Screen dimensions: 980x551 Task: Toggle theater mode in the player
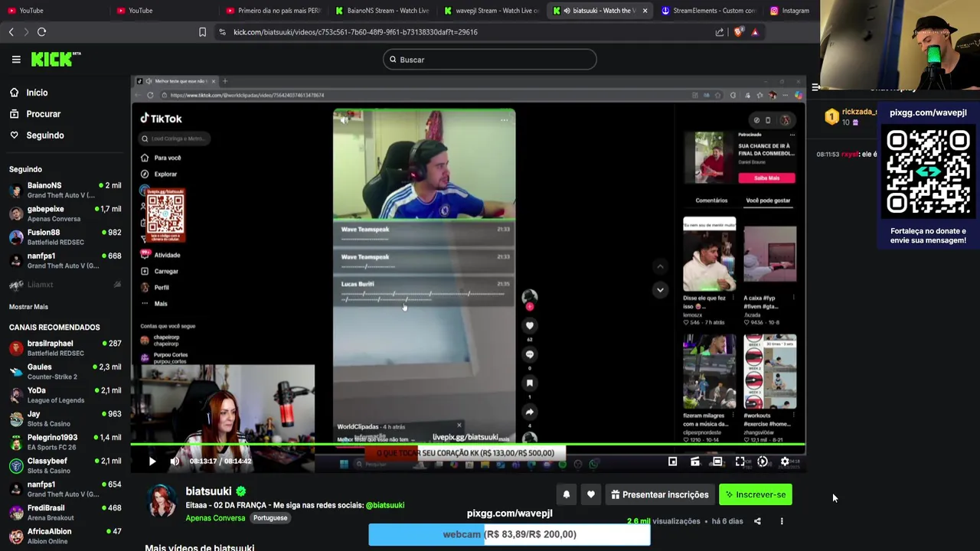(717, 461)
